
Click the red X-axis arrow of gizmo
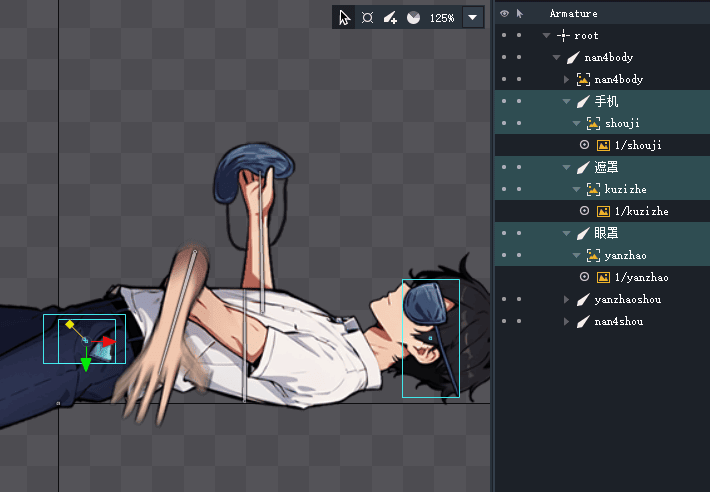tap(109, 342)
